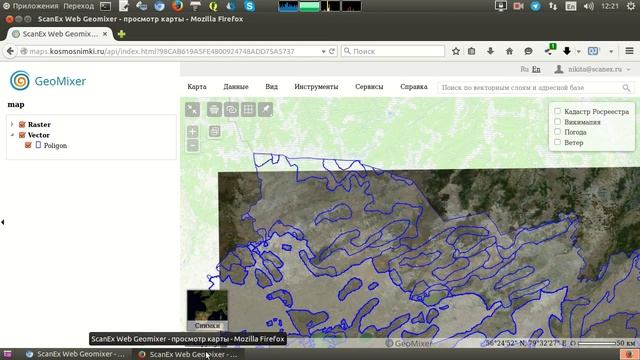Image resolution: width=640 pixels, height=360 pixels.
Task: Zoom in on the map
Action: point(193,131)
